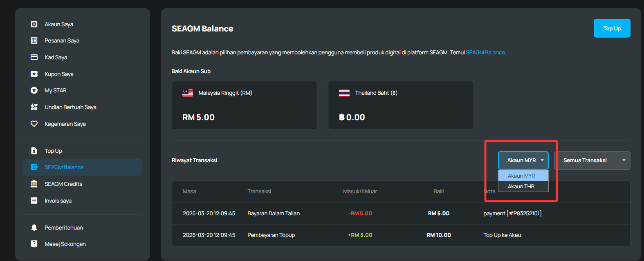Click the Thailand flag icon
644x261 pixels.
click(x=344, y=93)
